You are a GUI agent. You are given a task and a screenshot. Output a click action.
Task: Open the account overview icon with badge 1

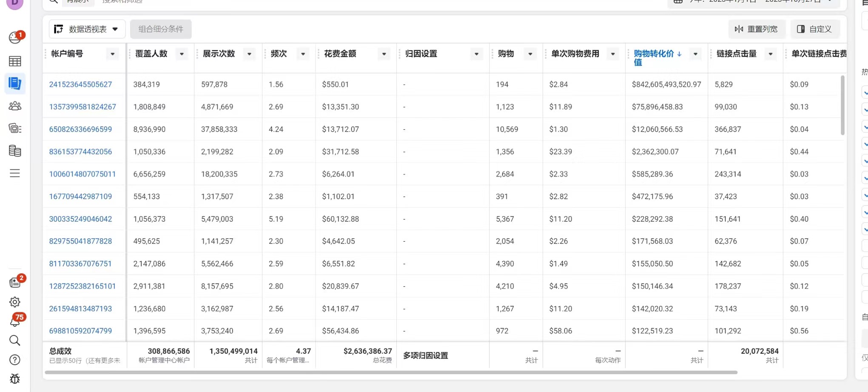(15, 38)
